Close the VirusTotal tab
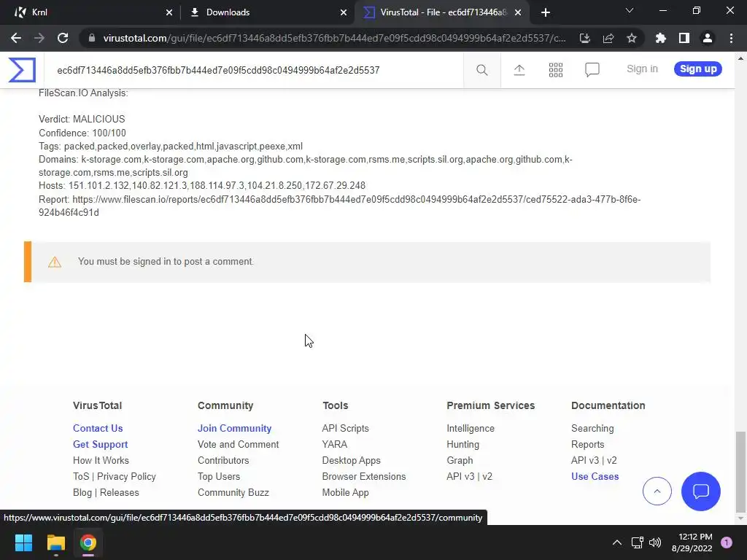 [x=518, y=12]
